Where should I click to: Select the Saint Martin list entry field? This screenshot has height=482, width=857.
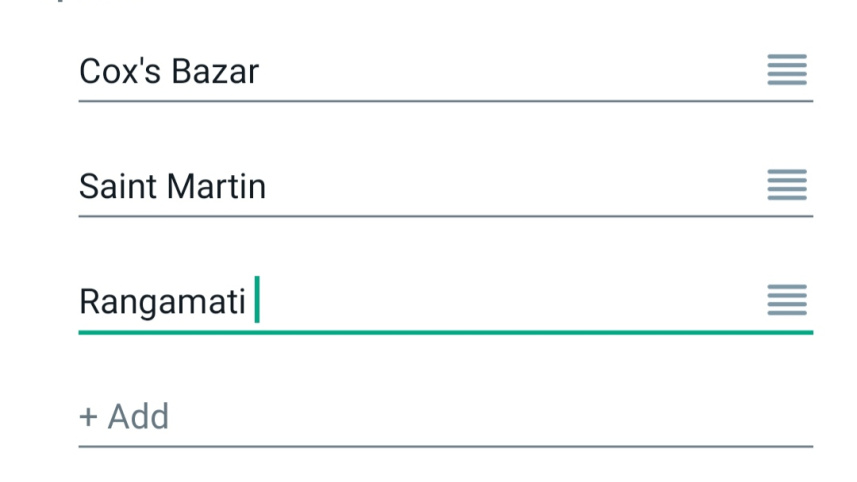pos(400,186)
